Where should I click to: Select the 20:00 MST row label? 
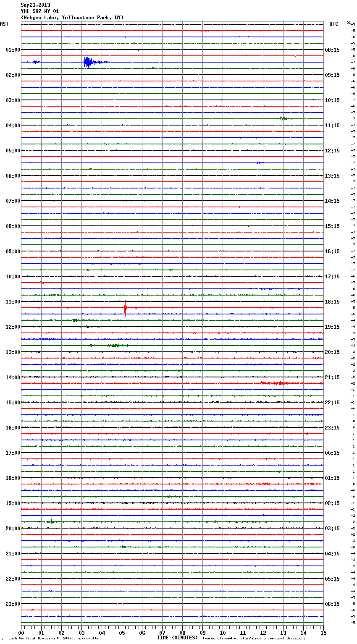13,529
